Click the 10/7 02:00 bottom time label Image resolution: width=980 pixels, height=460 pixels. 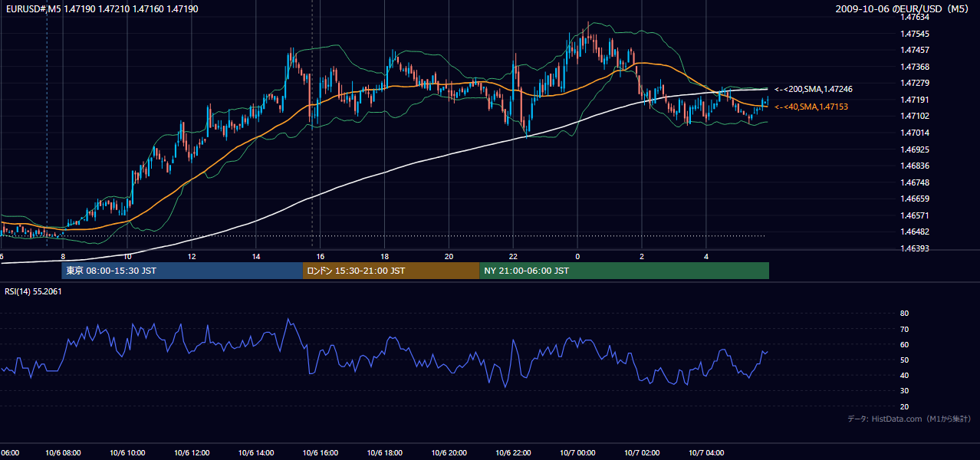coord(642,453)
